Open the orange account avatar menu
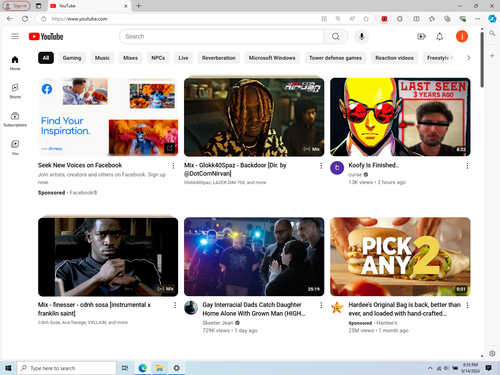Image resolution: width=500 pixels, height=375 pixels. [462, 36]
